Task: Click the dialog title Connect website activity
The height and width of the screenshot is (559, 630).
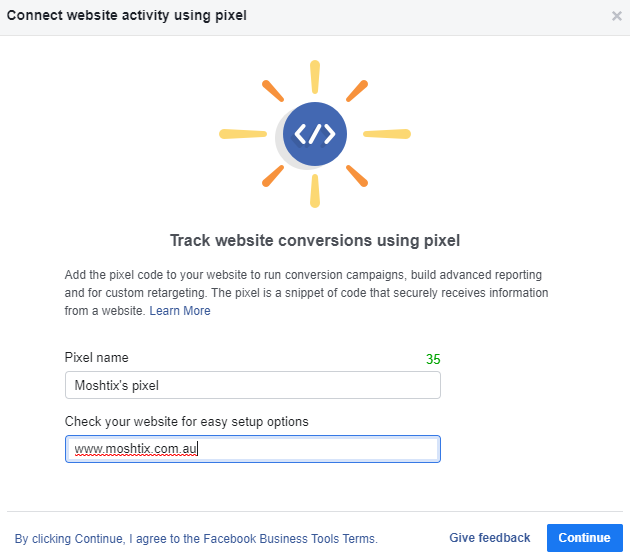Action: tap(127, 15)
